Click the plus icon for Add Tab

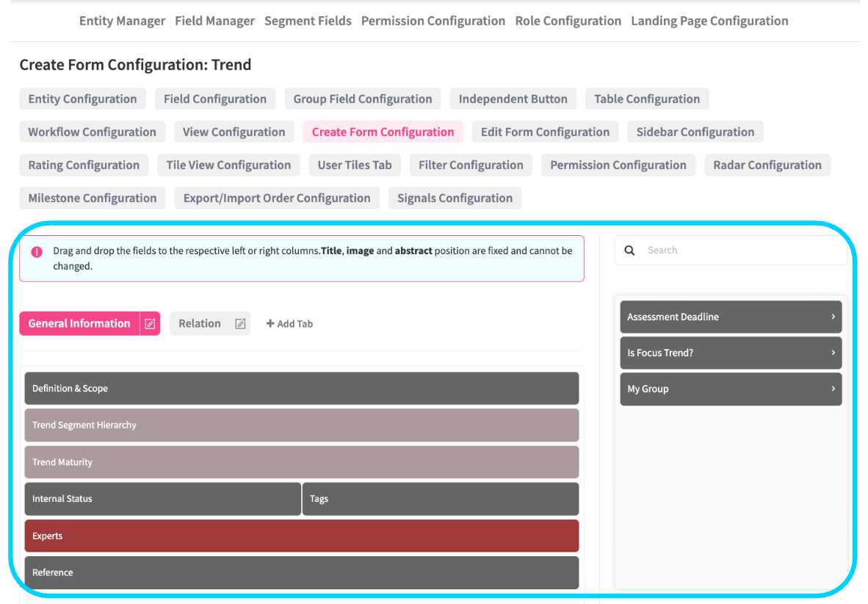tap(270, 324)
